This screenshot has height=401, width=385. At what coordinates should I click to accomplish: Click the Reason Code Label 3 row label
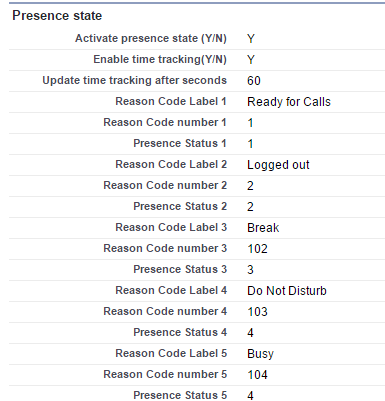[171, 227]
